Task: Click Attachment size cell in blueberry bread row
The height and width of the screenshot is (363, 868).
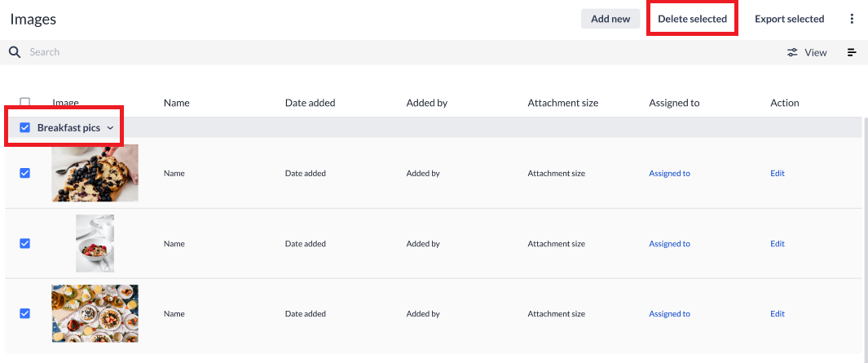Action: click(557, 174)
